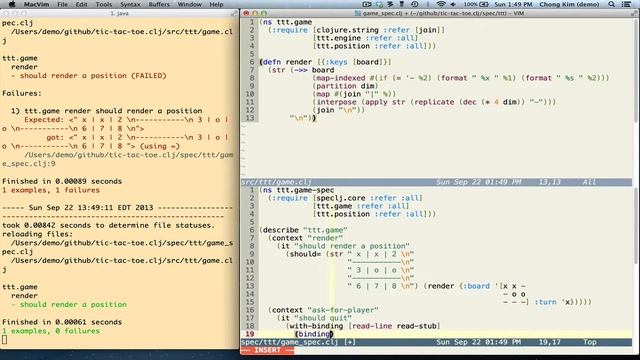This screenshot has height=360, width=640.
Task: Open the Apple menu
Action: 12,4
